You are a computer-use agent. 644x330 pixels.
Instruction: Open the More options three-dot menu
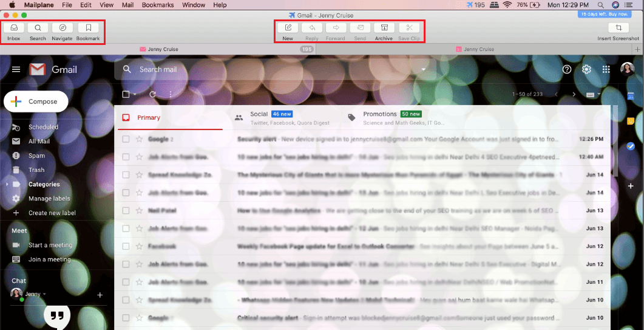pyautogui.click(x=171, y=94)
